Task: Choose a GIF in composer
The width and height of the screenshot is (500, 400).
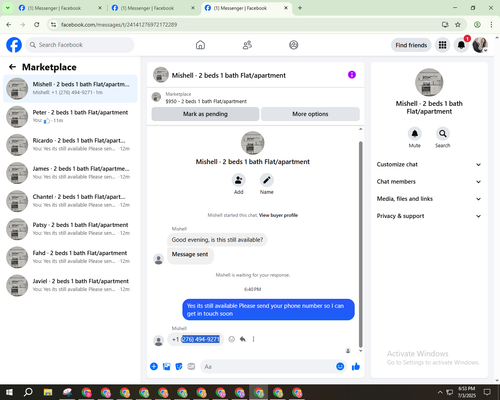Action: (191, 367)
